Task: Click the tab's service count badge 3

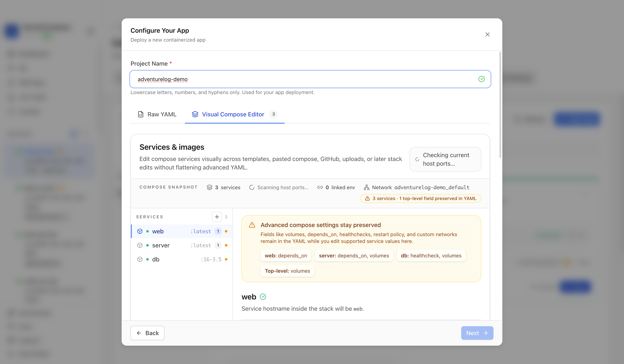Action: pos(273,114)
